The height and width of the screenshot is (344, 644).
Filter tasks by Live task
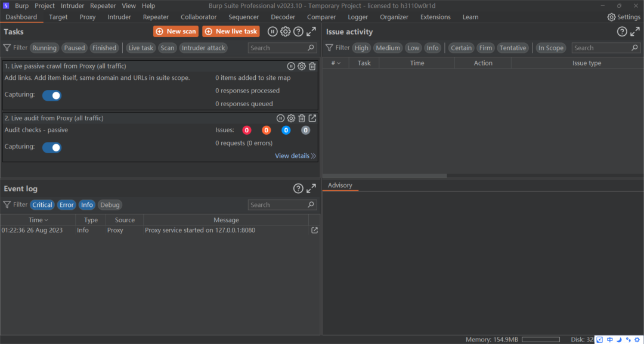coord(141,48)
